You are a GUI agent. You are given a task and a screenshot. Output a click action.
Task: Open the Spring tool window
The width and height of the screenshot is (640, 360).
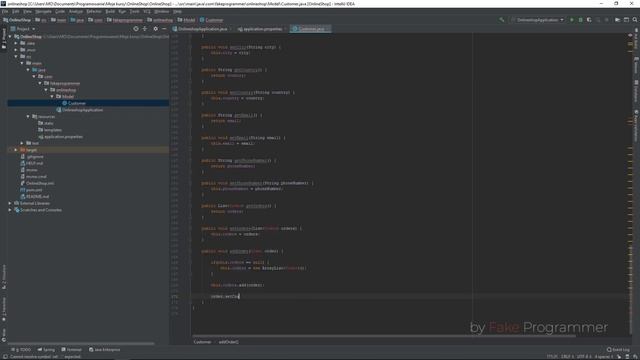(46, 350)
